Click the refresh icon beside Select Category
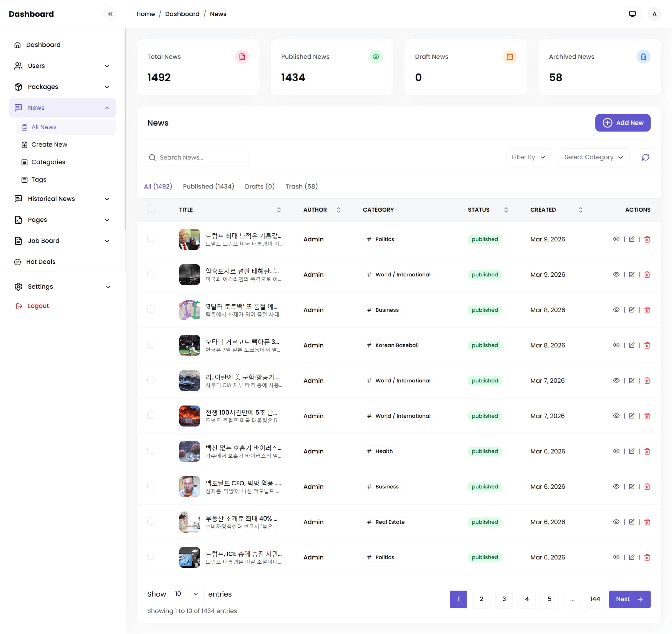Viewport: 672px width, 634px height. (645, 157)
